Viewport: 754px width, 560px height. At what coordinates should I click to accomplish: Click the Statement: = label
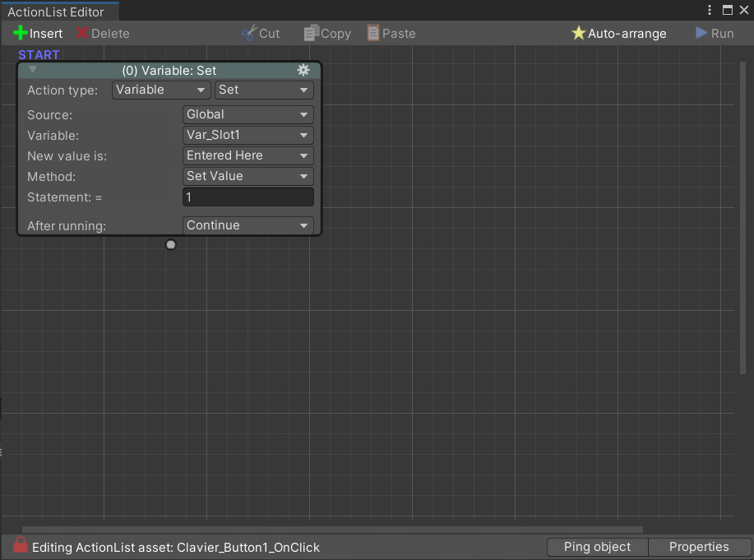coord(64,197)
